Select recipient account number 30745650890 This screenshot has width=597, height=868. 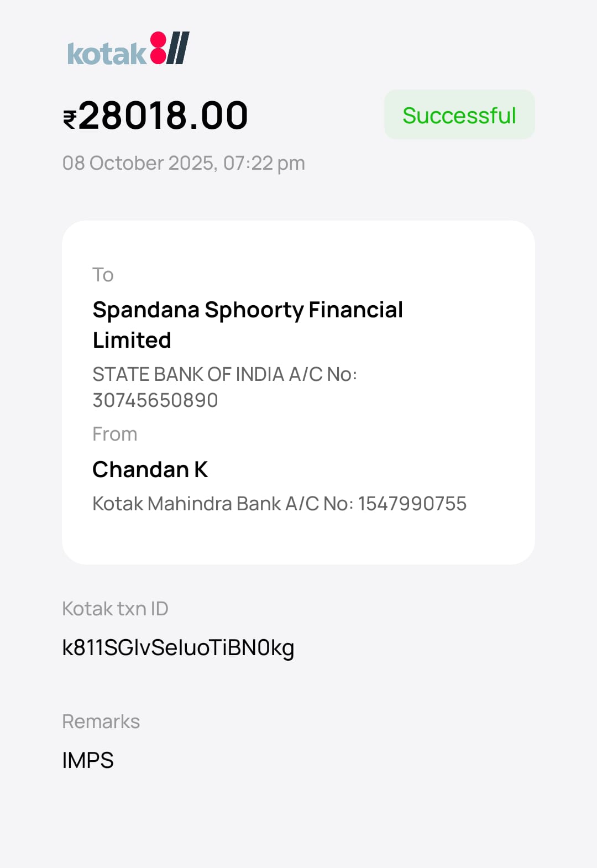pyautogui.click(x=155, y=400)
